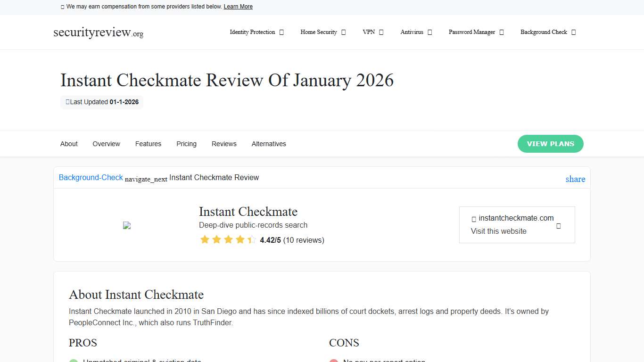Go to the Alternatives section tab
Image resolution: width=644 pixels, height=362 pixels.
pos(269,144)
